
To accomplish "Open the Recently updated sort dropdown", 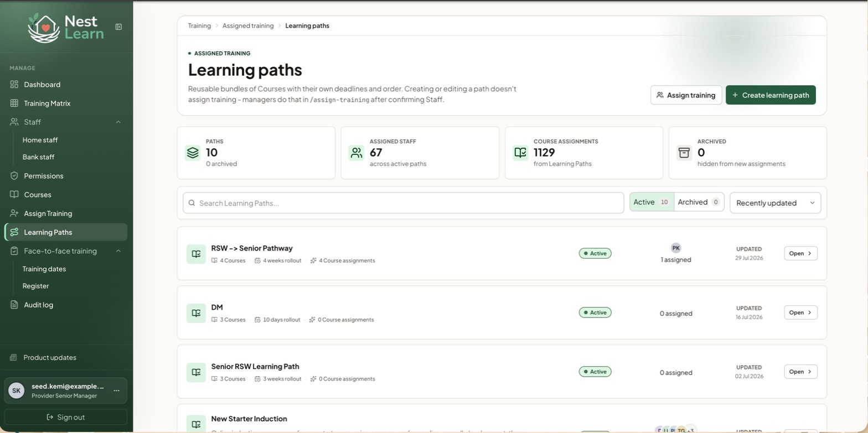I will coord(775,203).
